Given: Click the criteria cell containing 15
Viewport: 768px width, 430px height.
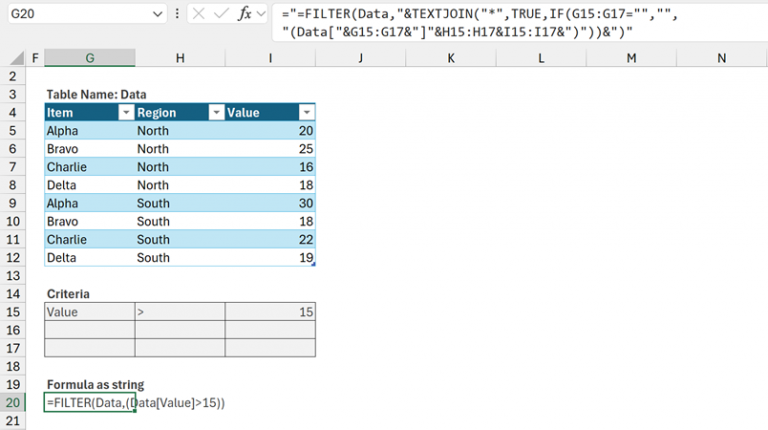Looking at the screenshot, I should 270,312.
